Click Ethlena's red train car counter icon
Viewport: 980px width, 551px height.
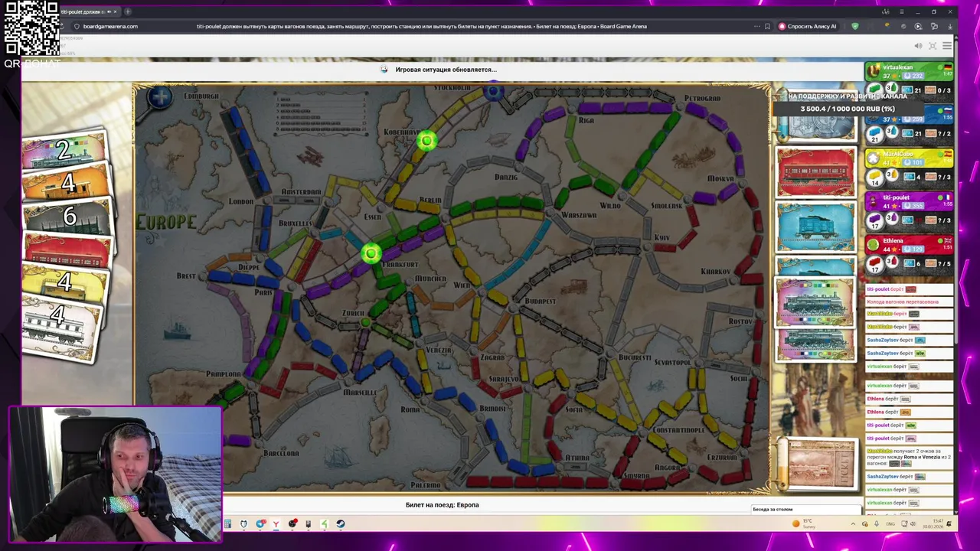pos(874,263)
